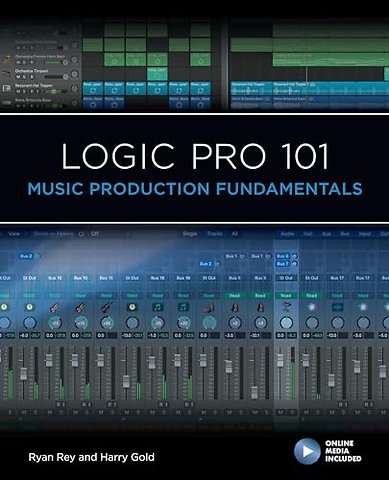
Task: Click the All mixer mode button
Action: point(235,234)
